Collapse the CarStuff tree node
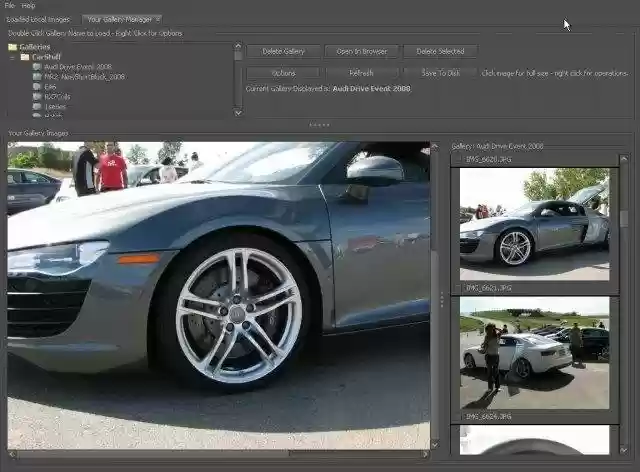The image size is (640, 472). [12, 58]
